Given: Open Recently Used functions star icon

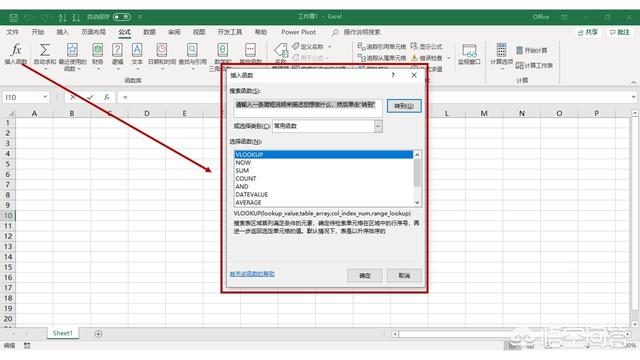Looking at the screenshot, I should click(72, 50).
